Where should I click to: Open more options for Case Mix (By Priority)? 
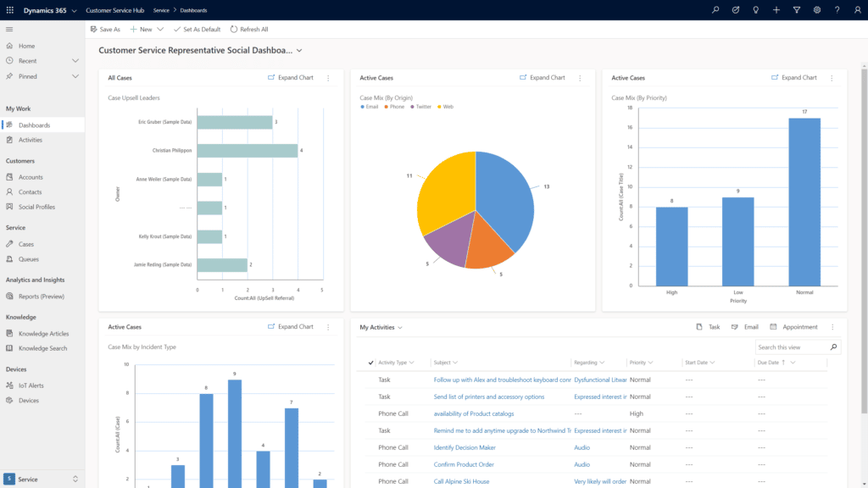tap(832, 78)
